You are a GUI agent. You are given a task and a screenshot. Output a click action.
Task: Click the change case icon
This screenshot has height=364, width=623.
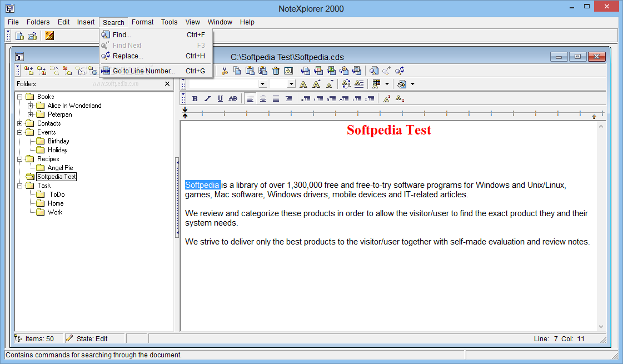pos(346,84)
